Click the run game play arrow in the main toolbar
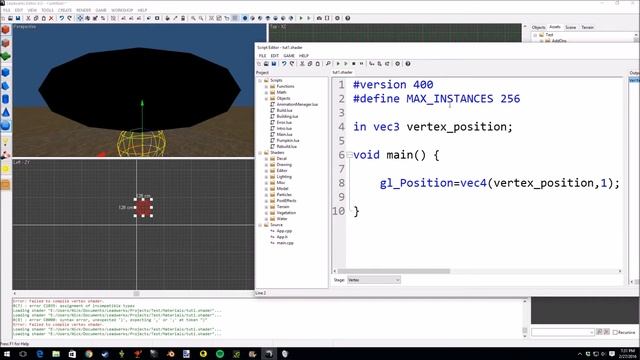Image resolution: width=640 pixels, height=360 pixels. point(301,18)
